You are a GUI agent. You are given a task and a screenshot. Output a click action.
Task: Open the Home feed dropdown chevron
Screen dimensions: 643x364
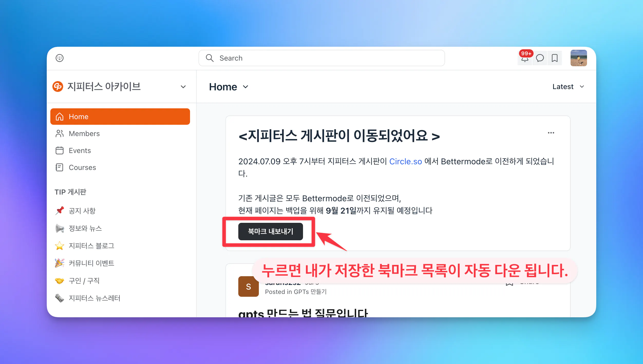[245, 87]
